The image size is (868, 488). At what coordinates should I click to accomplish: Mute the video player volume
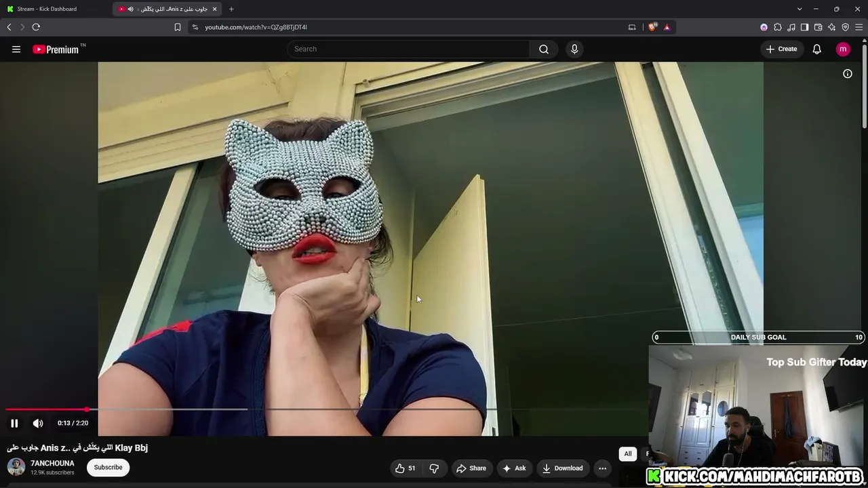tap(38, 423)
